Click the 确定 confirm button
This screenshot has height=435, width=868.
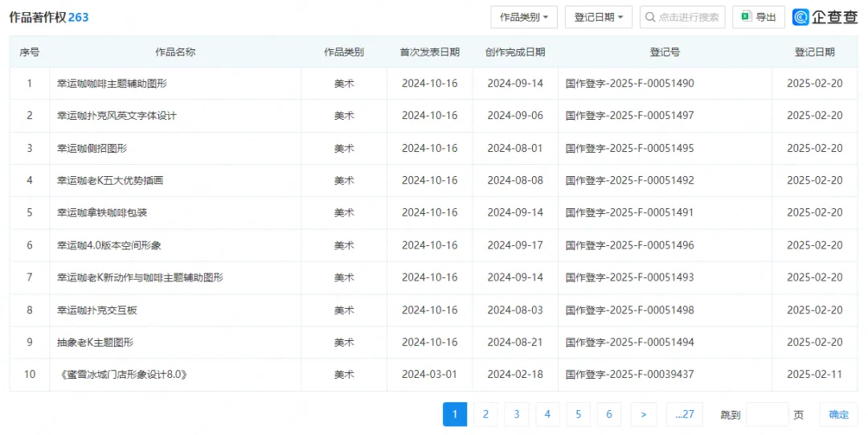(x=838, y=414)
